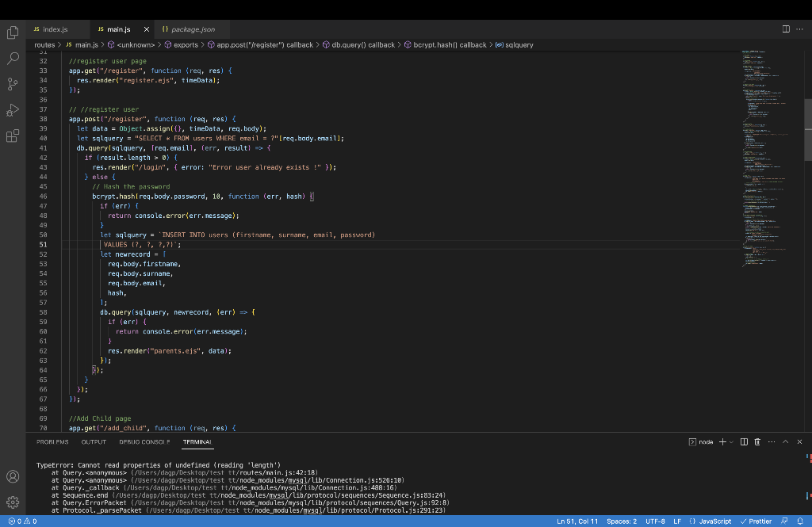Open the DEBUG CONSOLE panel tab

[x=144, y=442]
